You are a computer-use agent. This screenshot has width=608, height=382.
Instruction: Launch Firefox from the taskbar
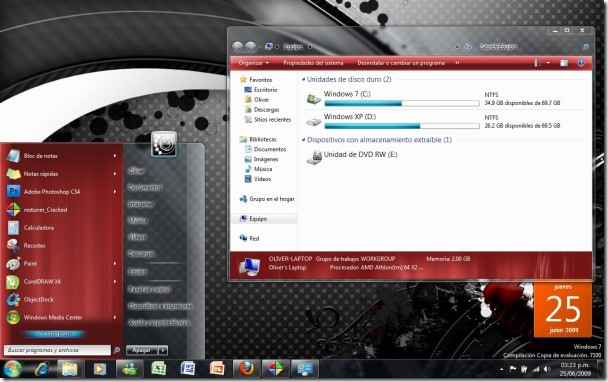pos(246,369)
